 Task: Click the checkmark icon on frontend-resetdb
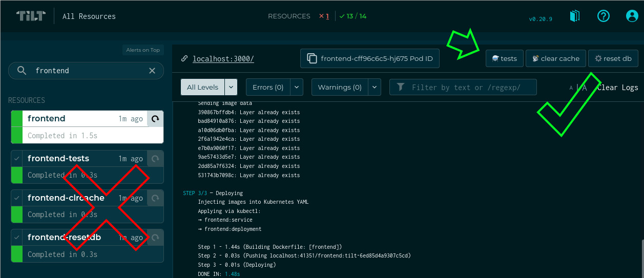coord(17,238)
